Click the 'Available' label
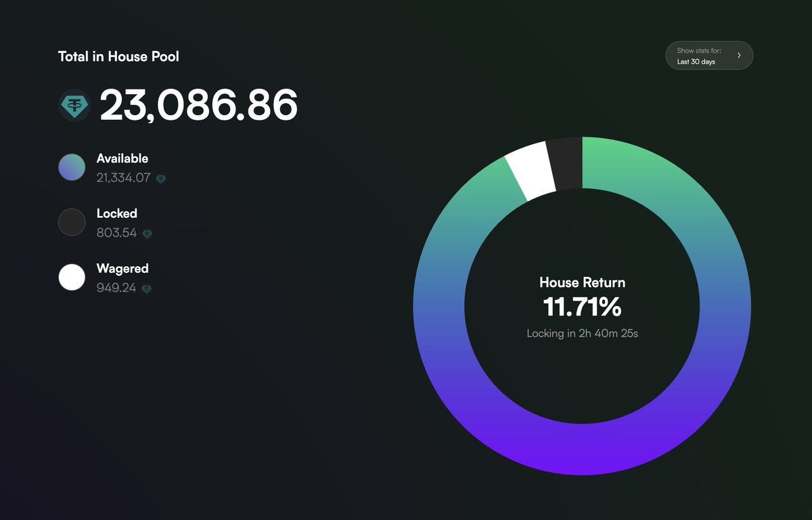 pos(122,158)
